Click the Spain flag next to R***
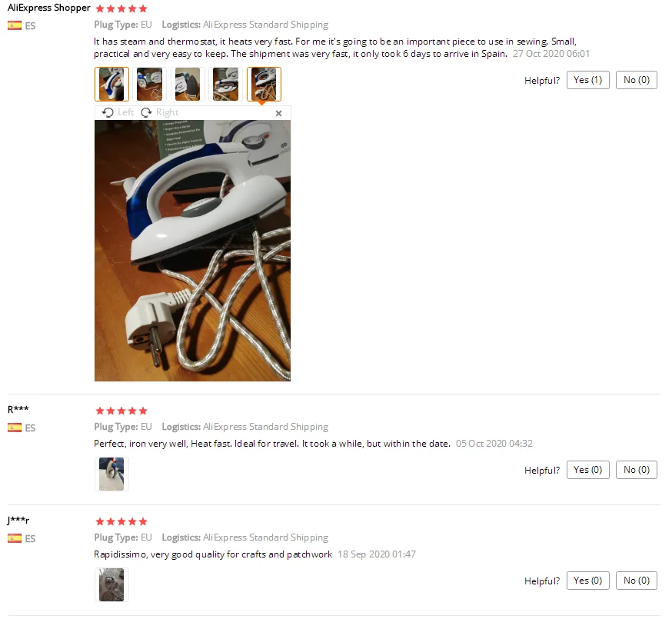This screenshot has height=619, width=672. (15, 428)
